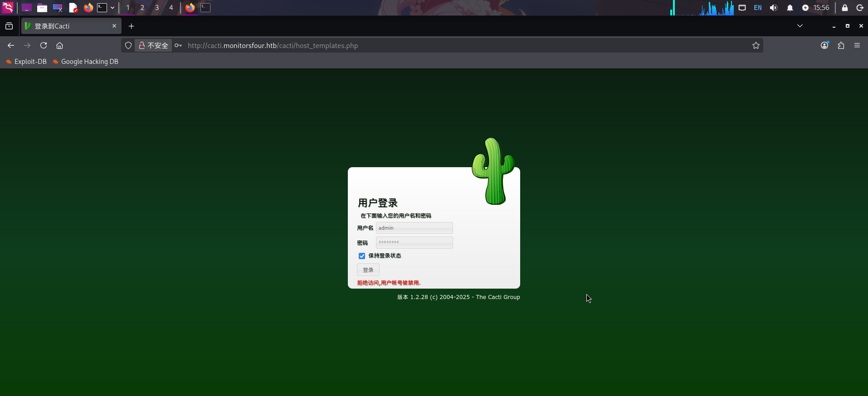Go back to the previous page

pos(11,45)
